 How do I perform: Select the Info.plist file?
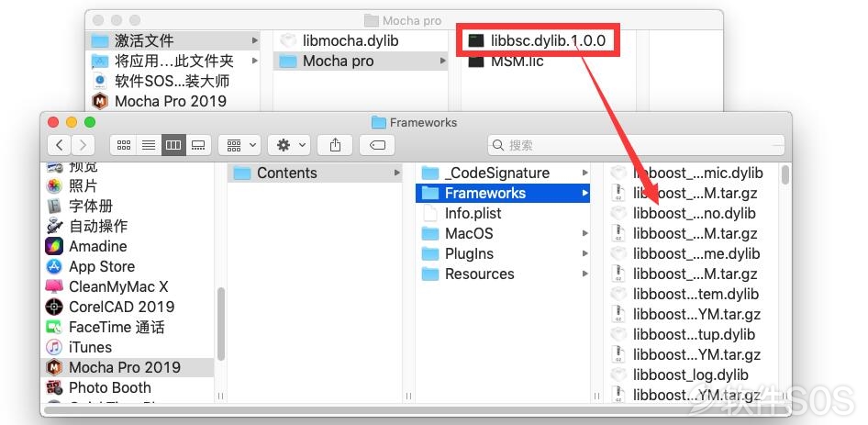tap(503, 213)
